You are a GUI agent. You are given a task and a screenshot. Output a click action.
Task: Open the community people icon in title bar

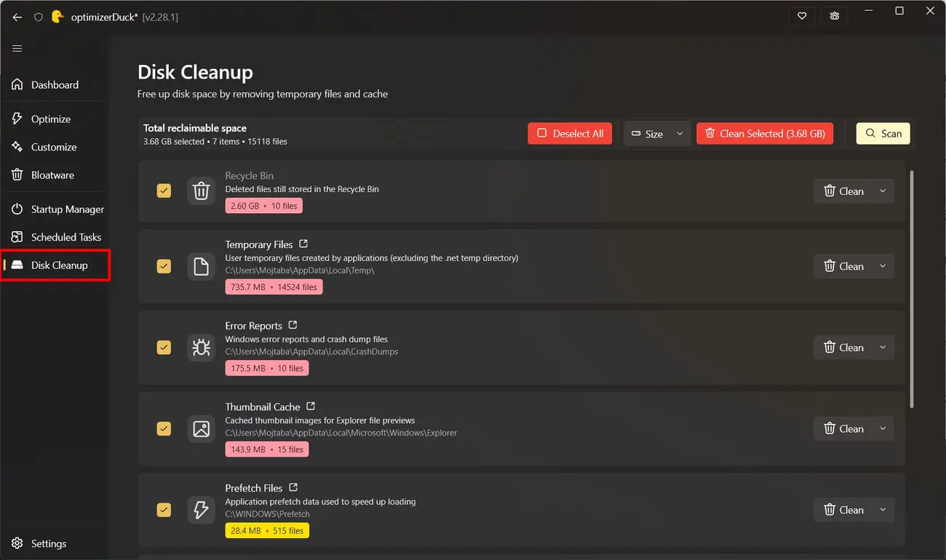(x=834, y=16)
